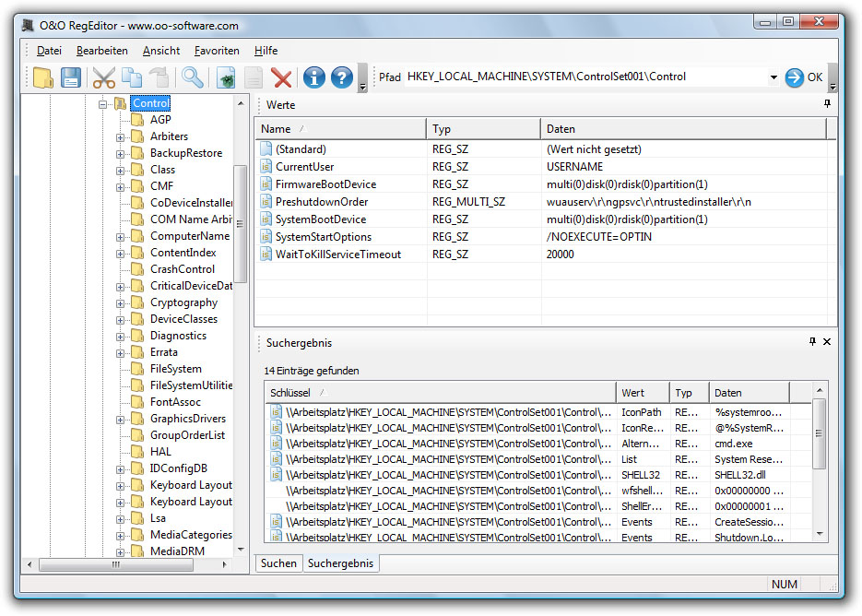Click the Copy toolbar icon
Image resolution: width=862 pixels, height=616 pixels.
[x=132, y=77]
